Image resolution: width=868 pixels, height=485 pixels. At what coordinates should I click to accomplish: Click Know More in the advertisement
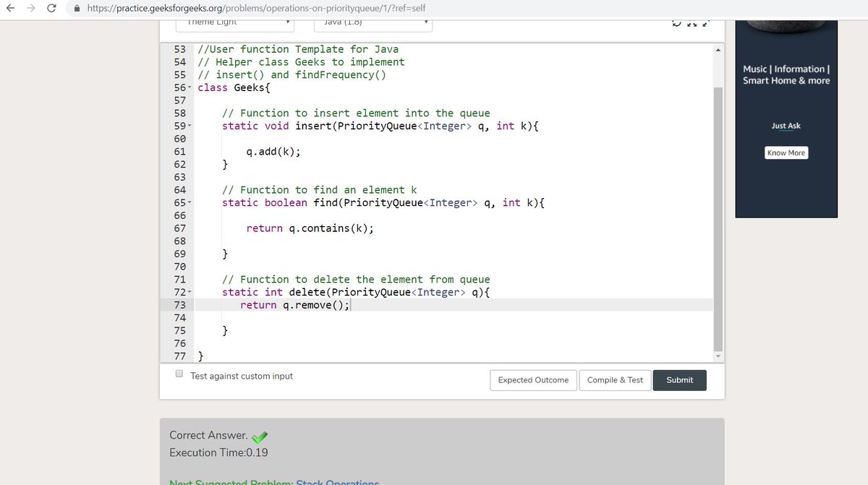(x=786, y=153)
